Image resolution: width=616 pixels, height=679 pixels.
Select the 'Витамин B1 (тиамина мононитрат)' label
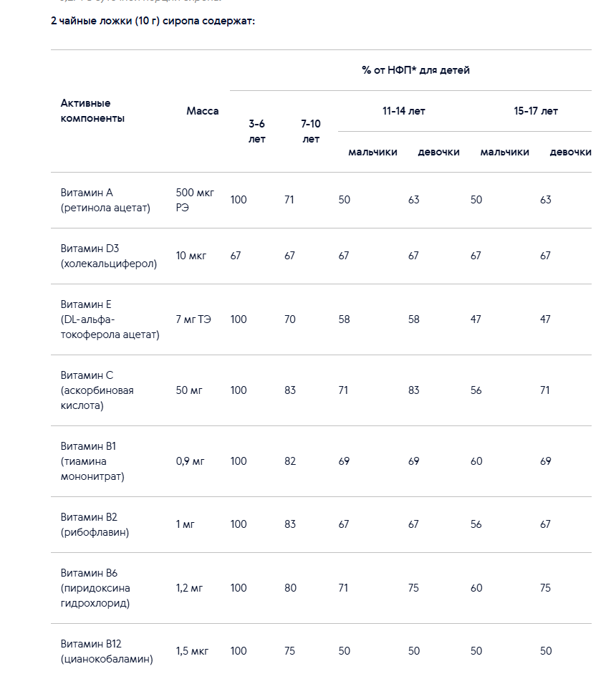point(92,461)
